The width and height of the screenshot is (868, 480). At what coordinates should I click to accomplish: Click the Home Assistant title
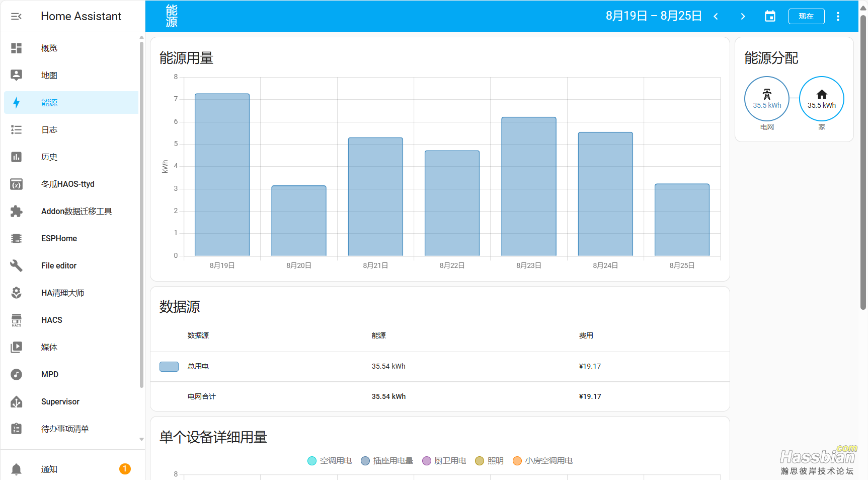point(81,16)
